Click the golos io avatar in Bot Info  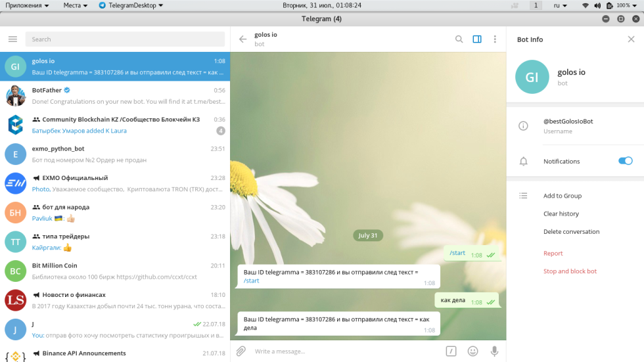point(532,77)
